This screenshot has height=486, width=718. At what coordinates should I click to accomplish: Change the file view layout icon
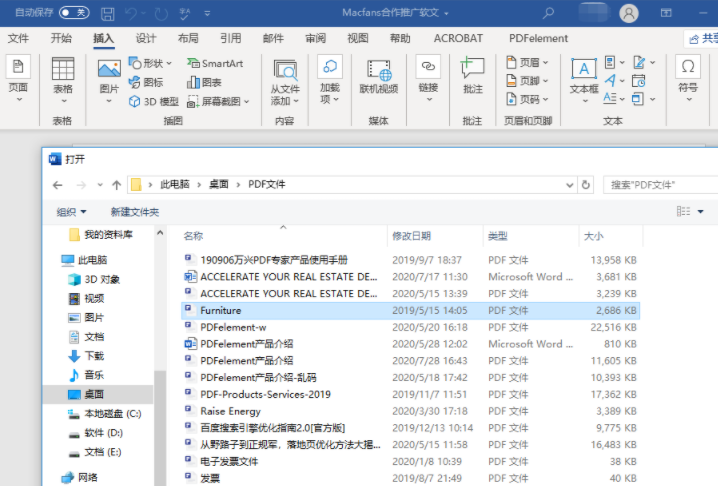click(684, 211)
